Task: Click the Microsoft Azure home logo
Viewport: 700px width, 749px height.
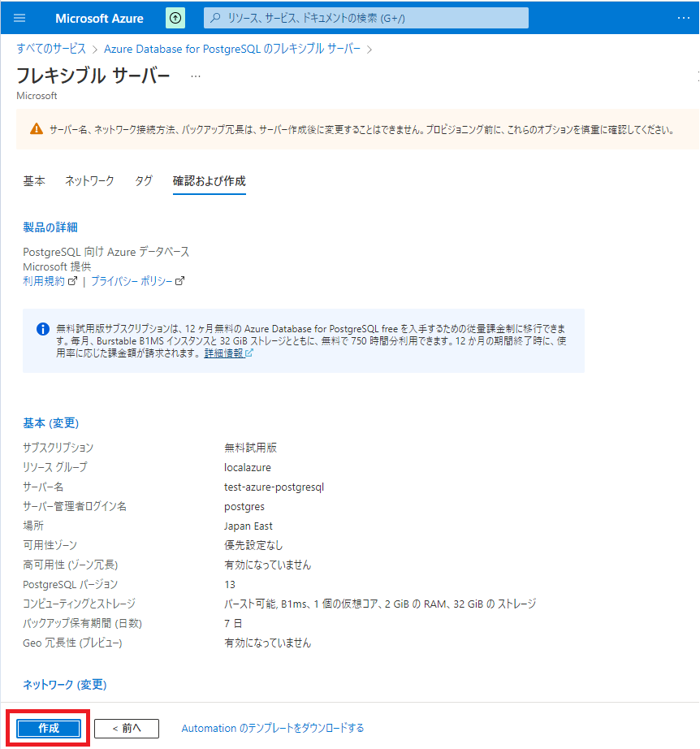Action: tap(97, 18)
